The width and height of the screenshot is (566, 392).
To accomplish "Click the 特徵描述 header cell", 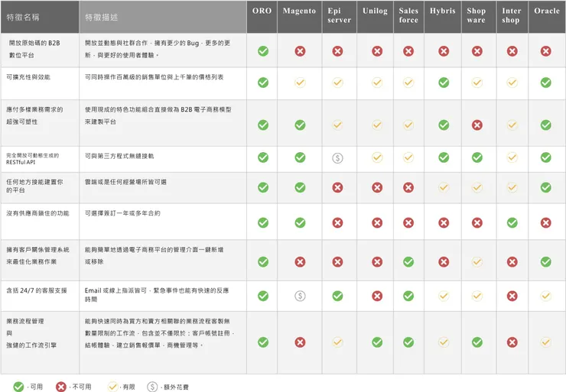I will click(163, 17).
